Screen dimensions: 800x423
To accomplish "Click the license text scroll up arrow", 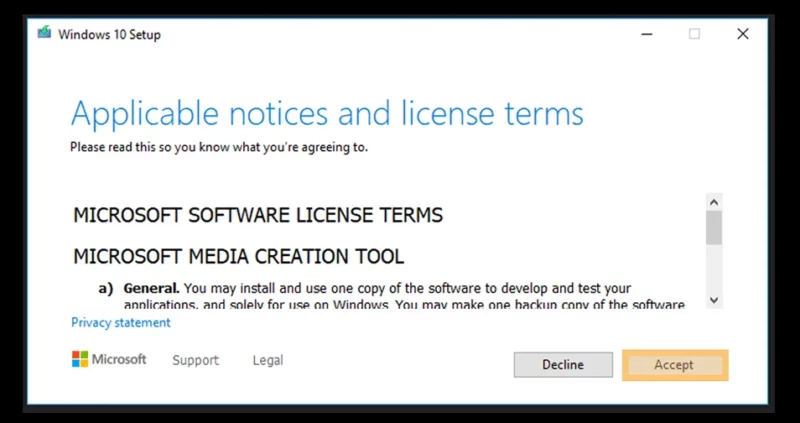I will tap(714, 202).
